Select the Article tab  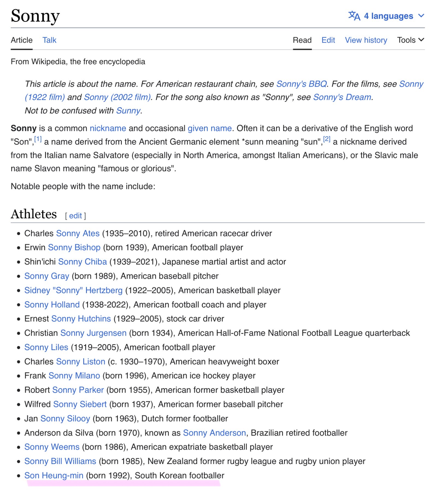22,40
